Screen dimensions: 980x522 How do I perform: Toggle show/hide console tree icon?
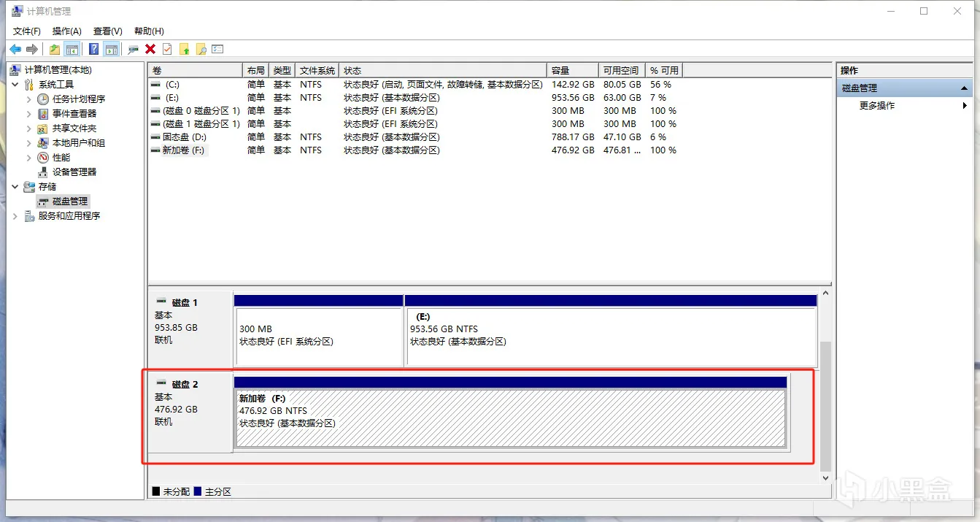coord(72,50)
